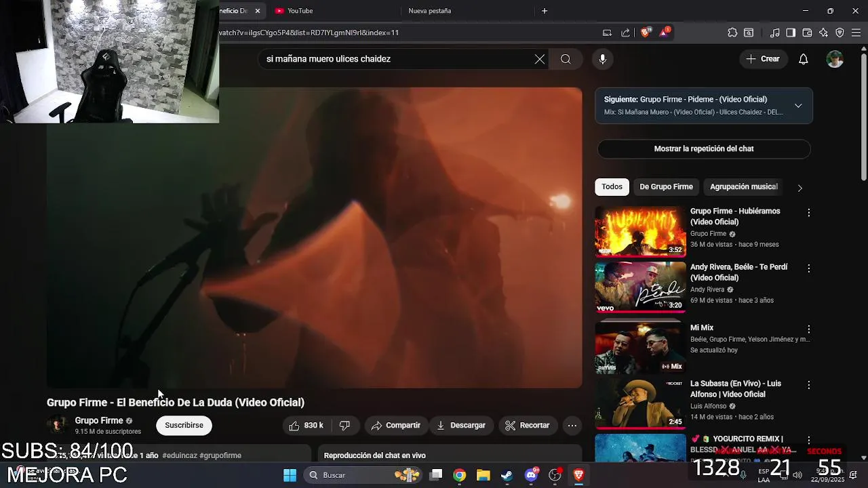The image size is (868, 488).
Task: Click the Grupo Firme channel avatar
Action: (58, 425)
